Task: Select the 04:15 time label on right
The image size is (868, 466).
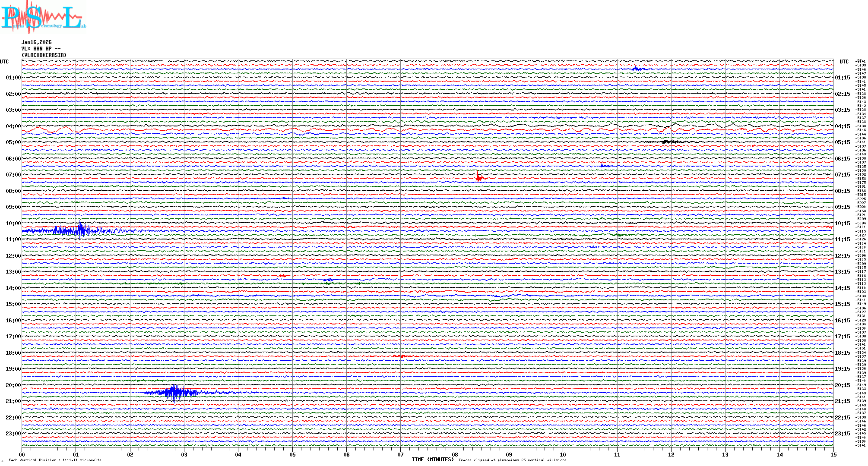Action: tap(843, 126)
